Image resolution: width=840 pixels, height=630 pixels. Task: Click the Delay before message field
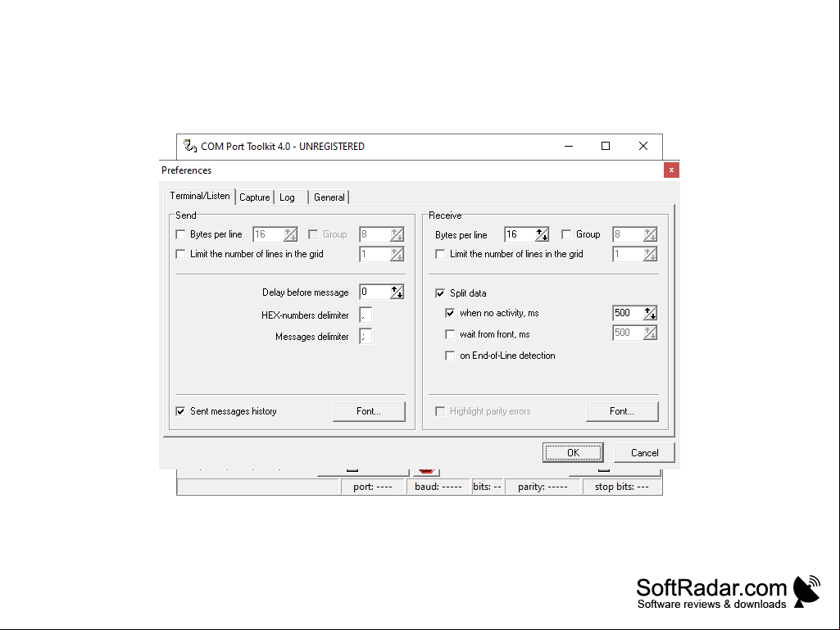pyautogui.click(x=375, y=292)
